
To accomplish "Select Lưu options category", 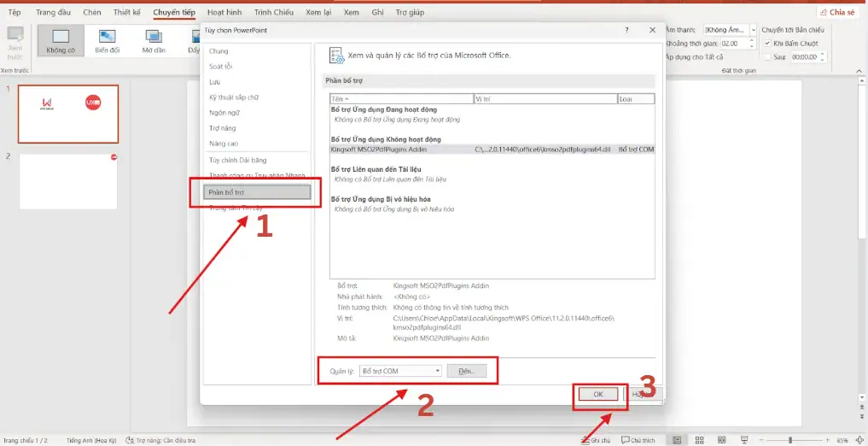I will click(215, 82).
